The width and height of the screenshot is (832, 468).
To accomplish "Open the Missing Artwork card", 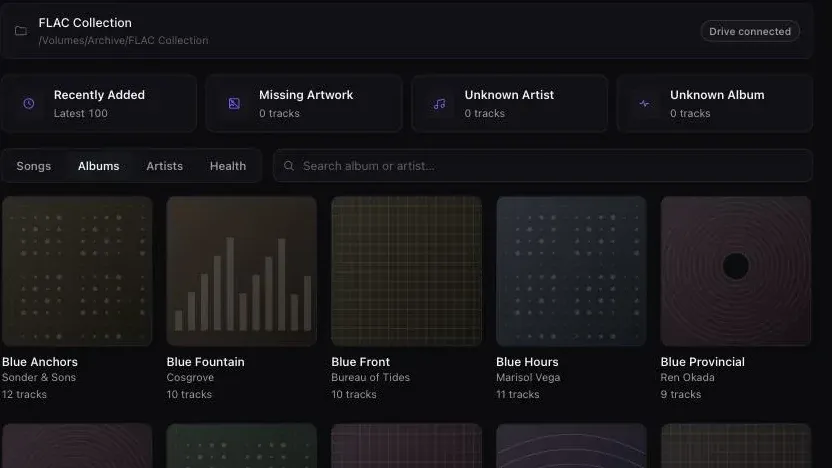I will (x=304, y=103).
